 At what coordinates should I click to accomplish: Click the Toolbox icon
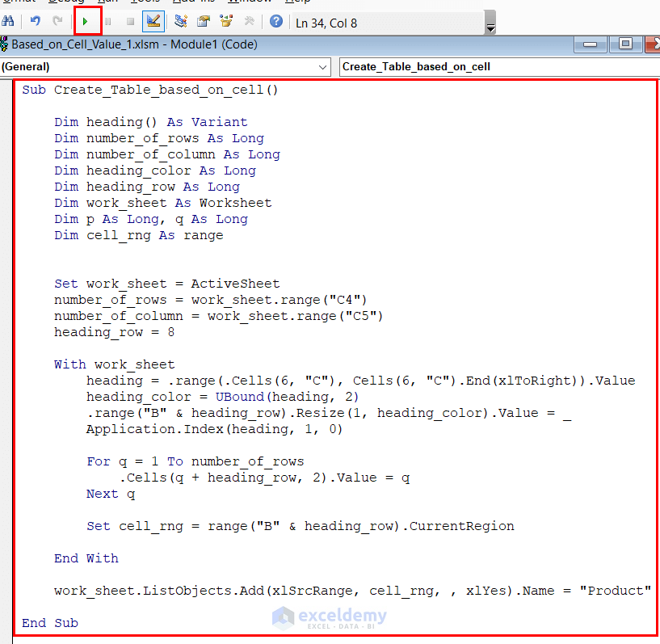[x=249, y=21]
